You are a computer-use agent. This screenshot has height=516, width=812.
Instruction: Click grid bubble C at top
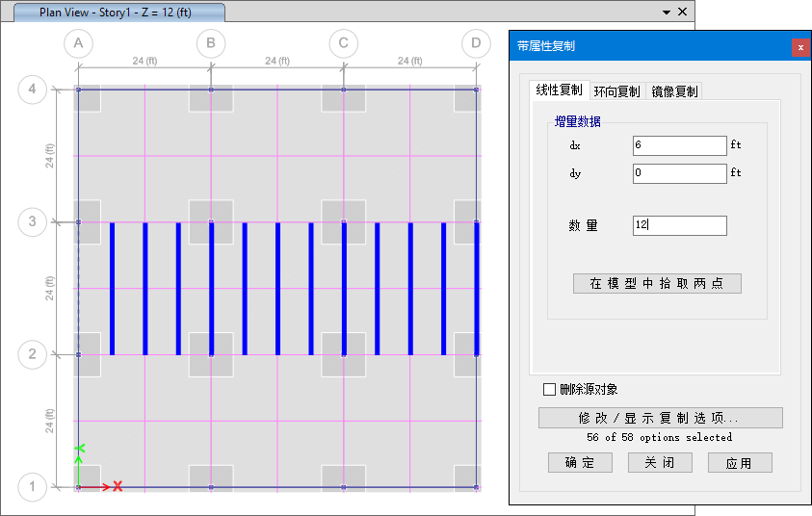pyautogui.click(x=344, y=43)
